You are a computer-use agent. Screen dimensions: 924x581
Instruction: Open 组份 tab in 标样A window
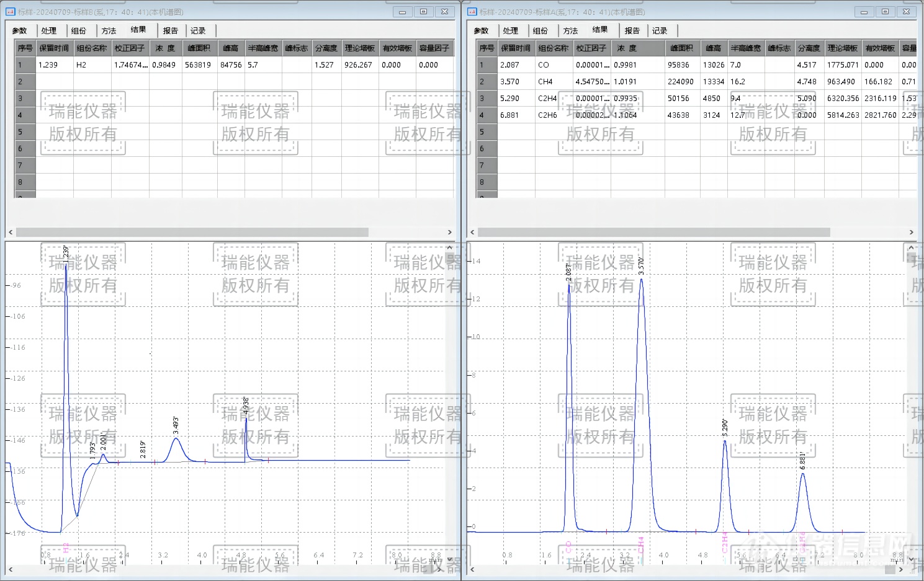coord(540,30)
